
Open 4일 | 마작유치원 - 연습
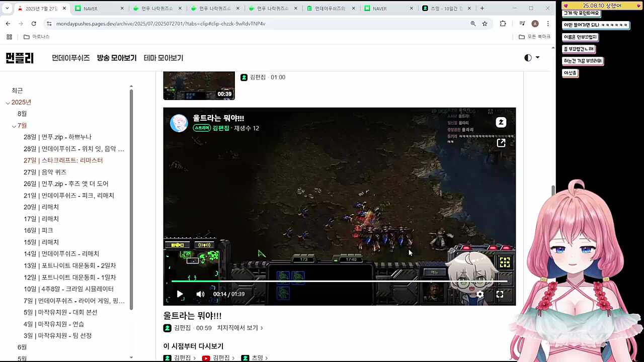point(54,324)
